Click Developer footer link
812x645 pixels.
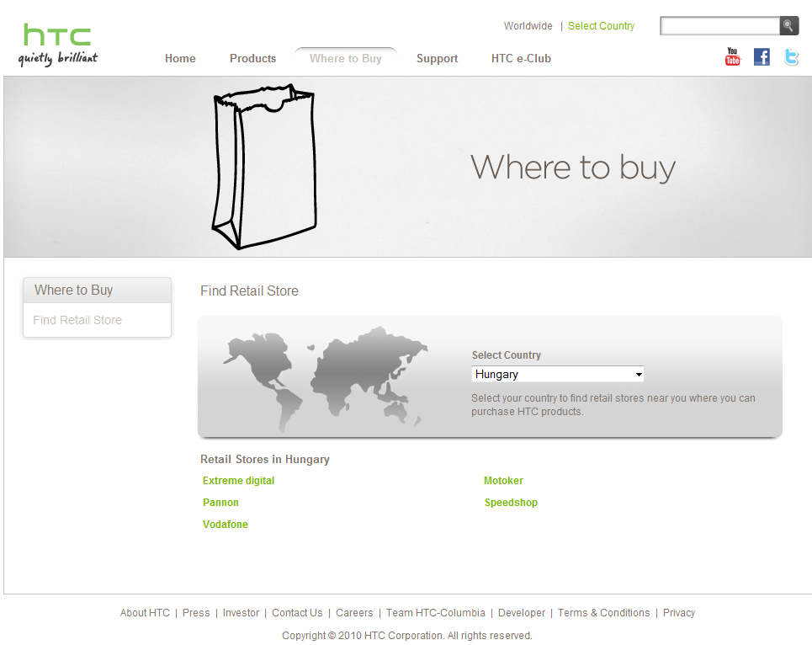point(522,613)
